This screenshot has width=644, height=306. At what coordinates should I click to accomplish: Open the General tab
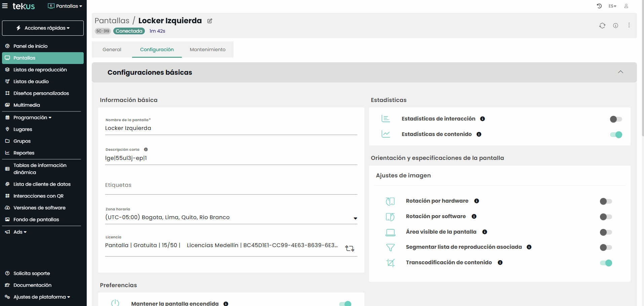coord(112,49)
